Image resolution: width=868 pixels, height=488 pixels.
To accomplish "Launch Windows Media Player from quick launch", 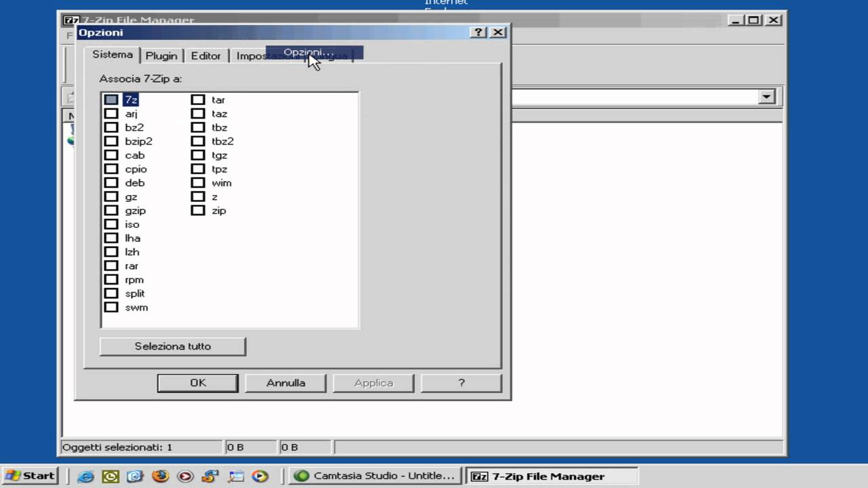I will (x=260, y=476).
